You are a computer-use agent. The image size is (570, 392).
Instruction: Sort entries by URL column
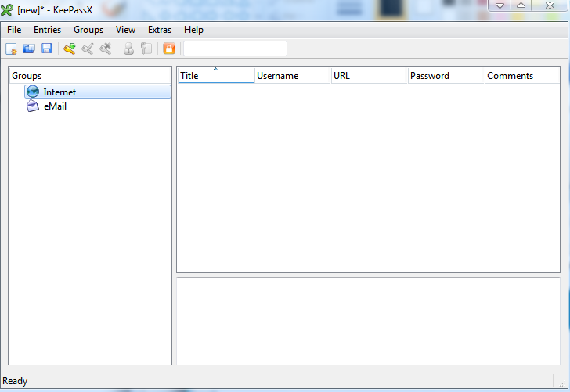coord(370,76)
